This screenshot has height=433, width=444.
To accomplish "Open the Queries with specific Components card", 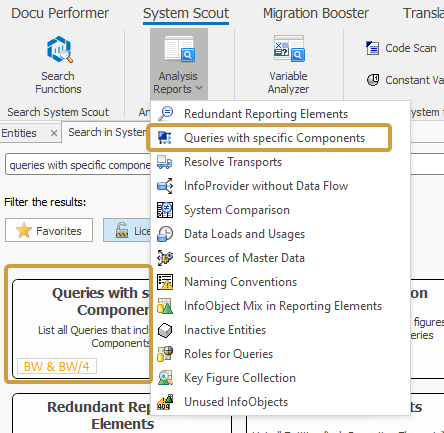I will pyautogui.click(x=82, y=329).
